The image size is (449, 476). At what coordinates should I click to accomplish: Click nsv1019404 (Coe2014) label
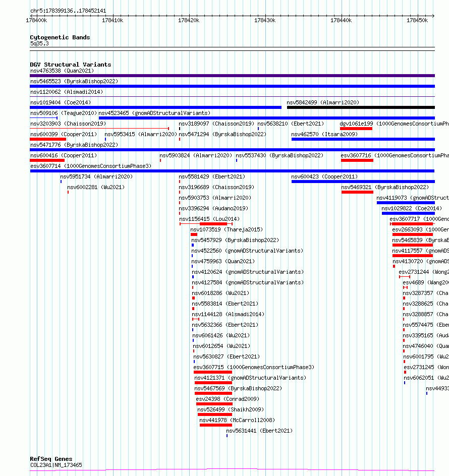pyautogui.click(x=61, y=102)
